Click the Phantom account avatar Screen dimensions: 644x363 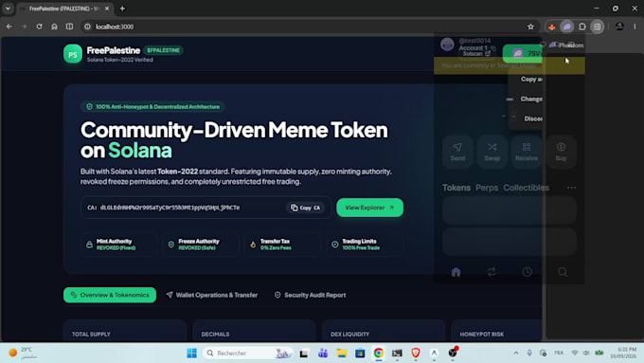447,45
